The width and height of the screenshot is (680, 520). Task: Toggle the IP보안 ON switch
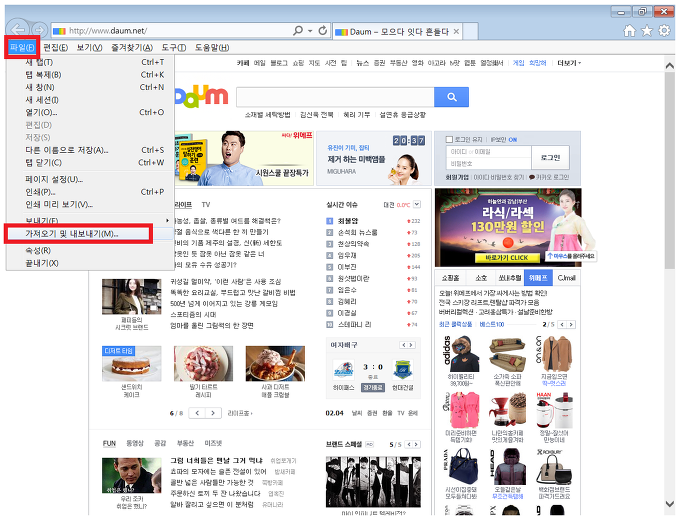[513, 140]
